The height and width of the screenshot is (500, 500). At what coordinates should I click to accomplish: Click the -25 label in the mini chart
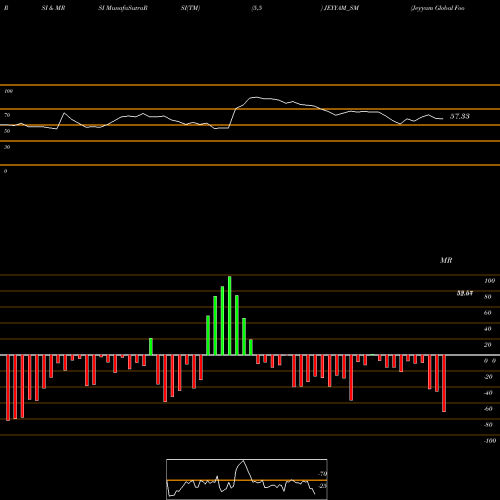pos(322,486)
